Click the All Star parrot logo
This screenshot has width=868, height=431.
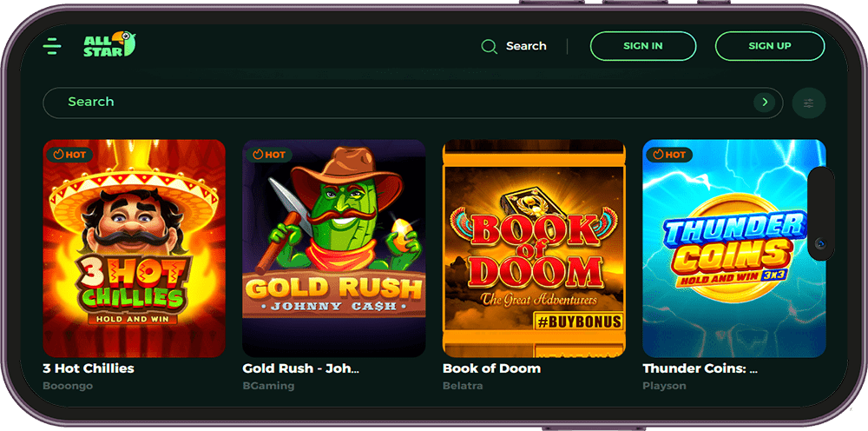(x=109, y=44)
